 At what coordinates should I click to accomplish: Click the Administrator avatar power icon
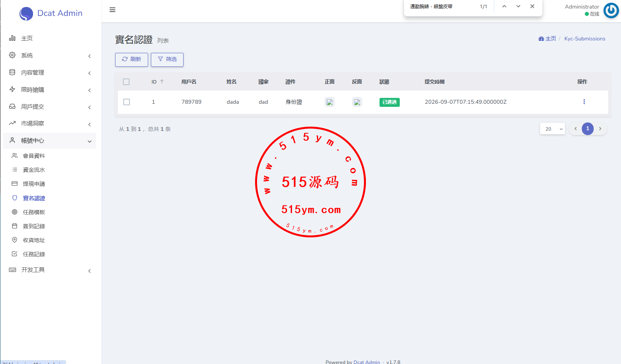click(x=611, y=10)
